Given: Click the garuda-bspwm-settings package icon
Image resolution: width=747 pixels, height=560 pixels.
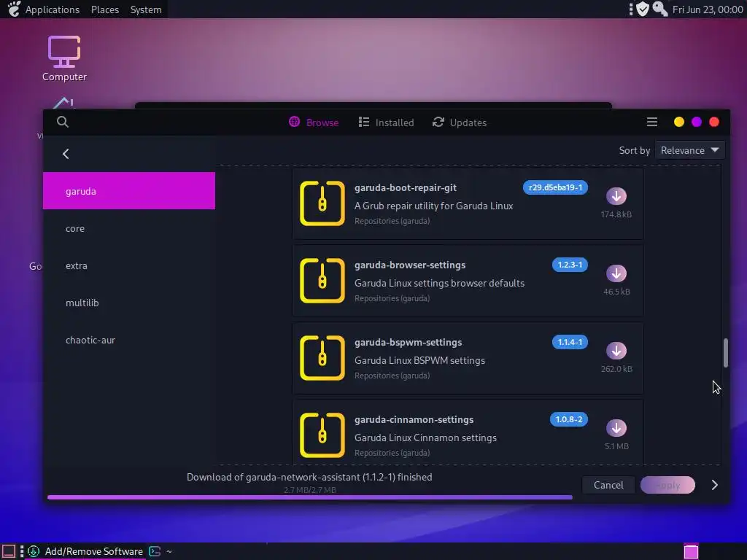Looking at the screenshot, I should pyautogui.click(x=322, y=357).
